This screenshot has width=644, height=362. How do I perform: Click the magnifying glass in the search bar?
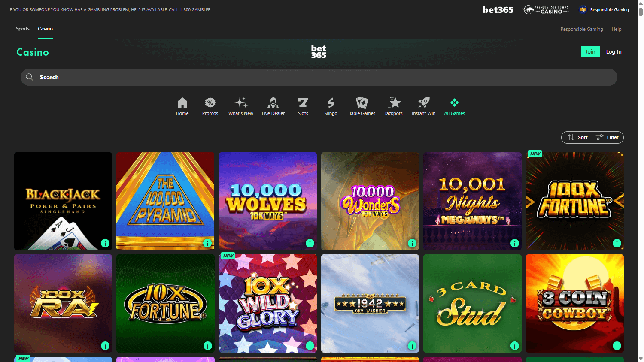(29, 77)
